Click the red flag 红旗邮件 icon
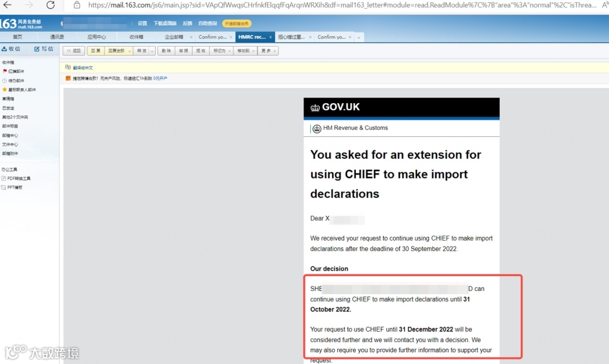This screenshot has height=364, width=609. coord(5,71)
